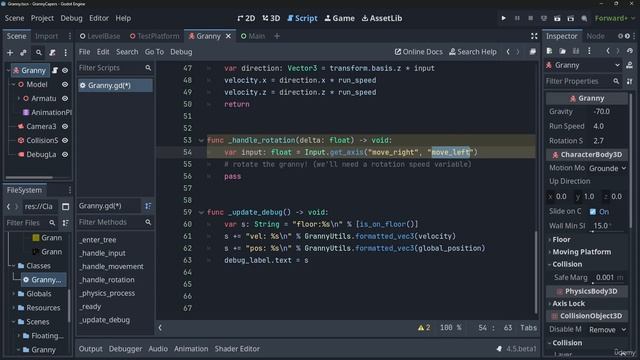This screenshot has width=640, height=360.
Task: Open the Motion Mode dropdown
Action: [607, 168]
